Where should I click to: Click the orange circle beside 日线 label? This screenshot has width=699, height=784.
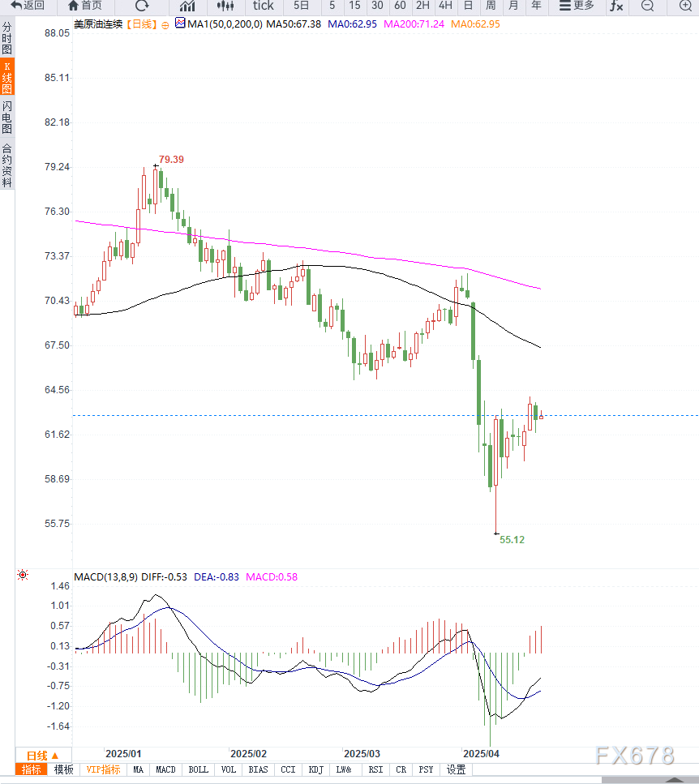pos(165,25)
